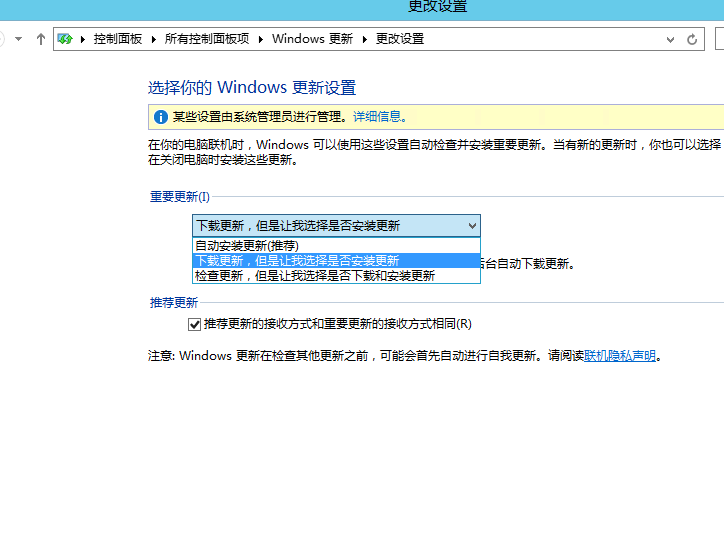Select highlighted 下载更新，但是让我选择是否安装更新 option

tap(297, 260)
